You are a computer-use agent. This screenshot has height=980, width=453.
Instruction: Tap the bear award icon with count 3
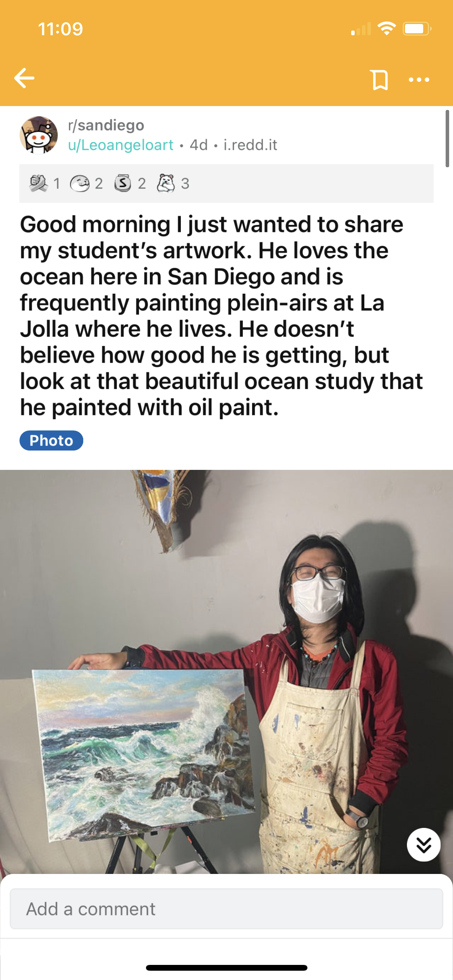click(166, 183)
